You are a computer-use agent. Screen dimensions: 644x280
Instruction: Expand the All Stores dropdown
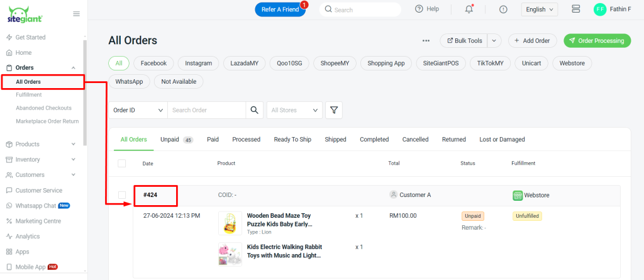click(294, 110)
